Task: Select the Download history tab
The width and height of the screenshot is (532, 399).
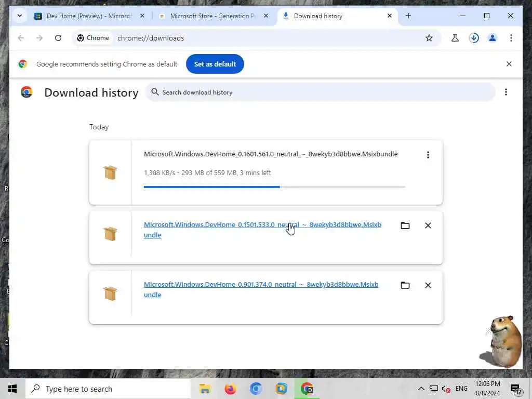Action: (338, 16)
